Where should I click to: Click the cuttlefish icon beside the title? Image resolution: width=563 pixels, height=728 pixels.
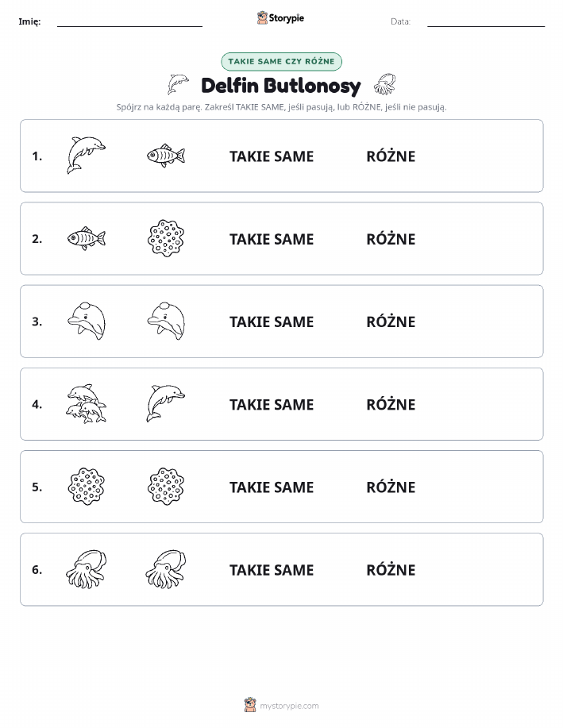tap(384, 84)
